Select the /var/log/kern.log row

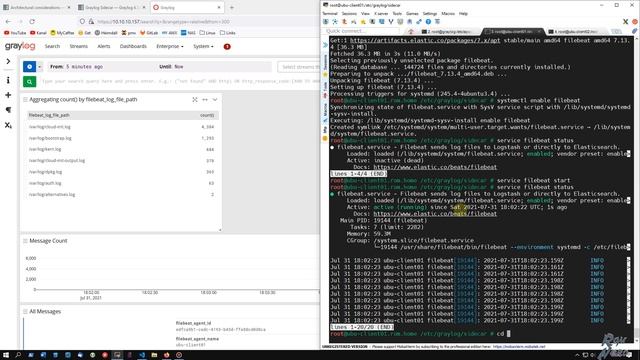tap(122, 149)
